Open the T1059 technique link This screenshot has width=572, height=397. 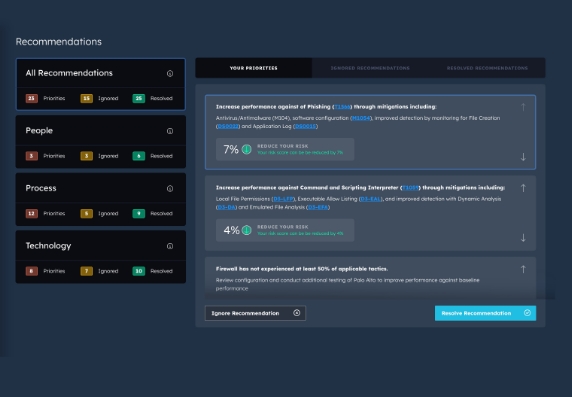click(x=410, y=188)
